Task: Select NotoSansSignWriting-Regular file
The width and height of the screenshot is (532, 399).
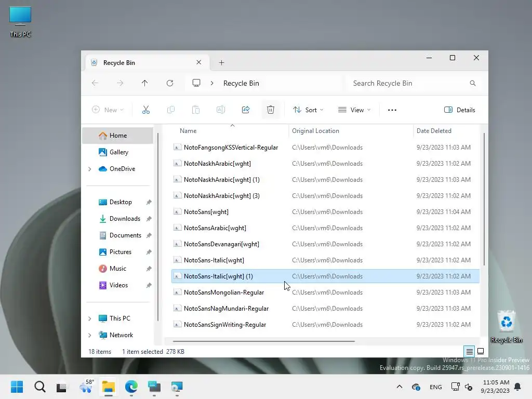Action: pyautogui.click(x=325, y=325)
